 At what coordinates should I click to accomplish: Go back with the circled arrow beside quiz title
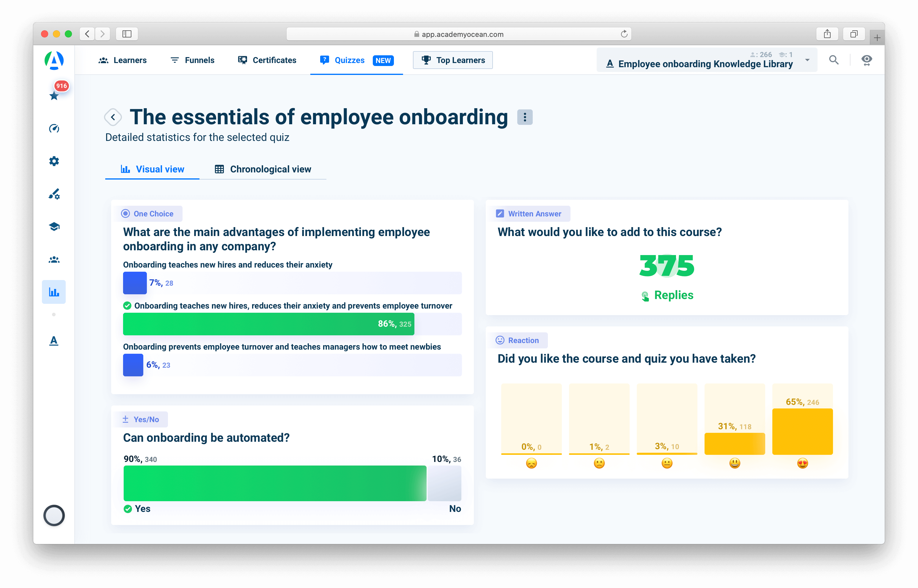[x=113, y=117]
